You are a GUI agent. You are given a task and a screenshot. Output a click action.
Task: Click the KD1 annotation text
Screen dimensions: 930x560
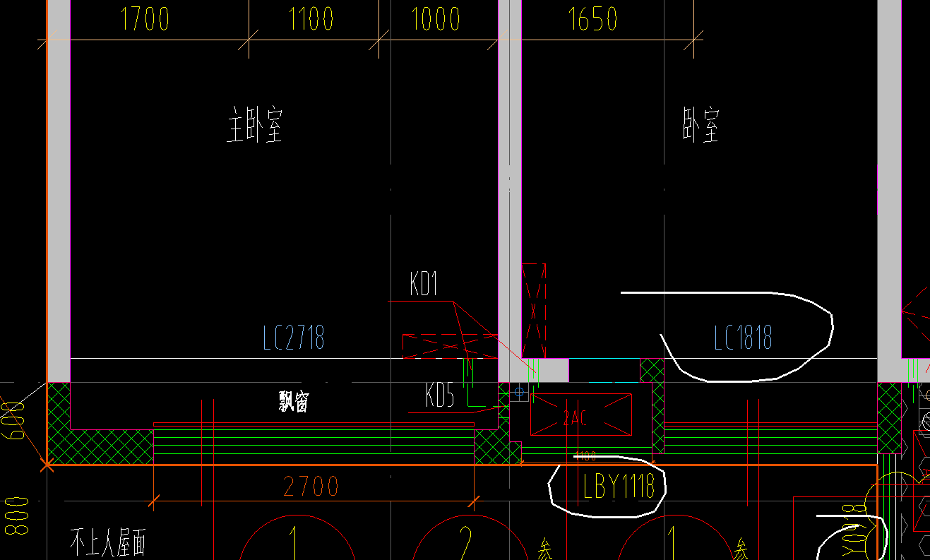(x=424, y=284)
